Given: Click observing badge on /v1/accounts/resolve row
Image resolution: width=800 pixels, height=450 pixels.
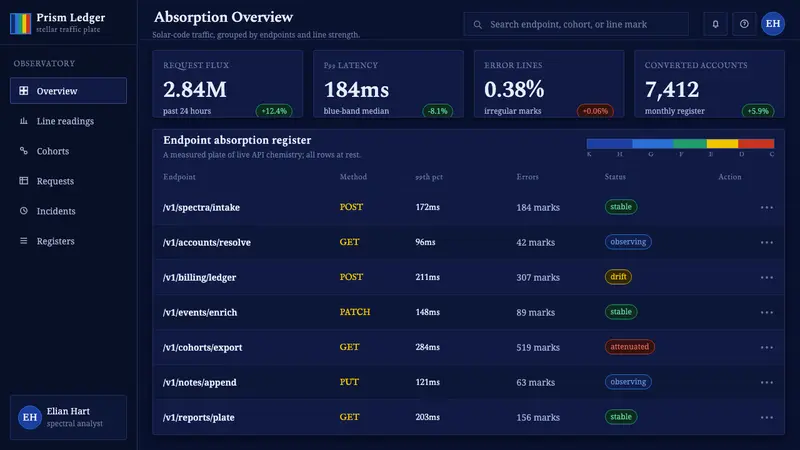Looking at the screenshot, I should click(x=628, y=242).
